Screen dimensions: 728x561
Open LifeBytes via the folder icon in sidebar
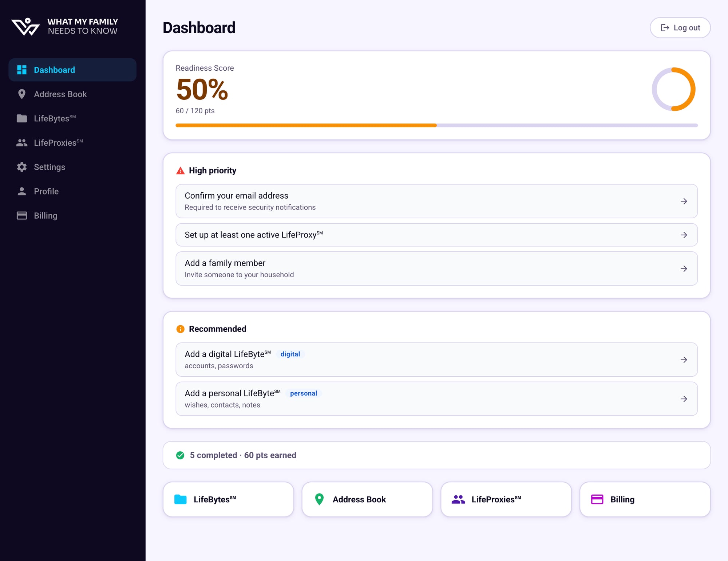click(x=22, y=118)
